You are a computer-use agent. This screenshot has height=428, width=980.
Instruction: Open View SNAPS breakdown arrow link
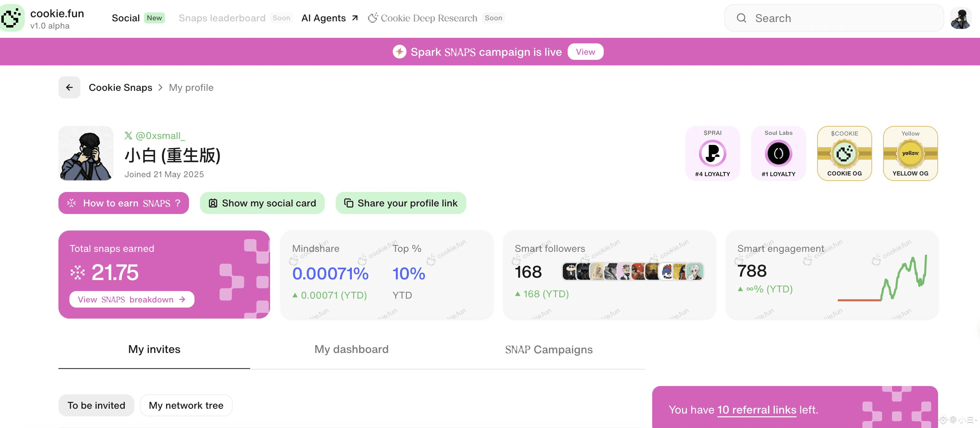click(x=132, y=299)
